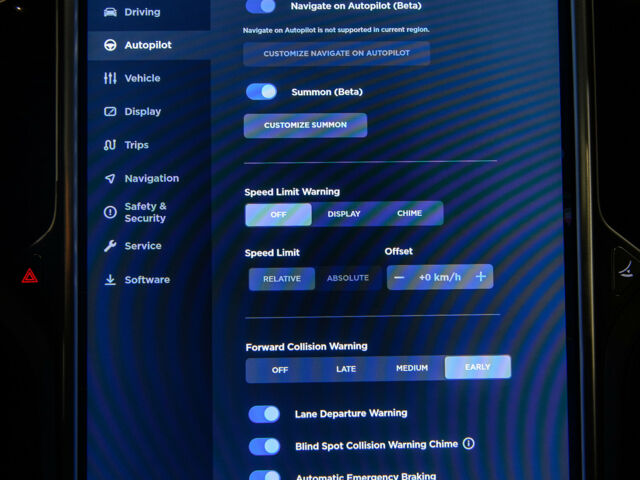Toggle the Summon (Beta) switch

tap(261, 92)
